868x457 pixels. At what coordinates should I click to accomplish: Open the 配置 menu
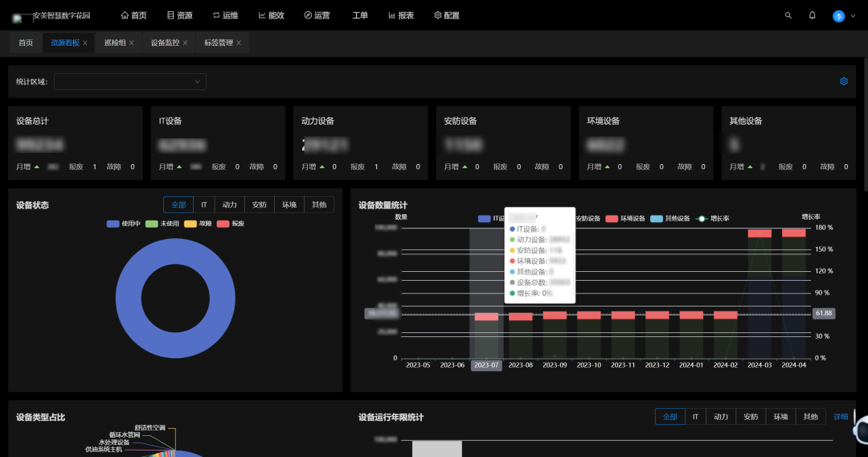pyautogui.click(x=447, y=15)
